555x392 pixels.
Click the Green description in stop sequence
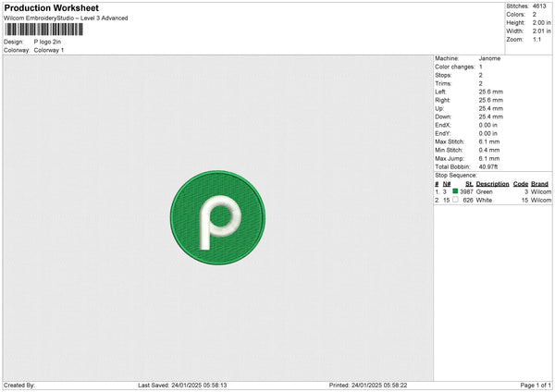point(484,192)
